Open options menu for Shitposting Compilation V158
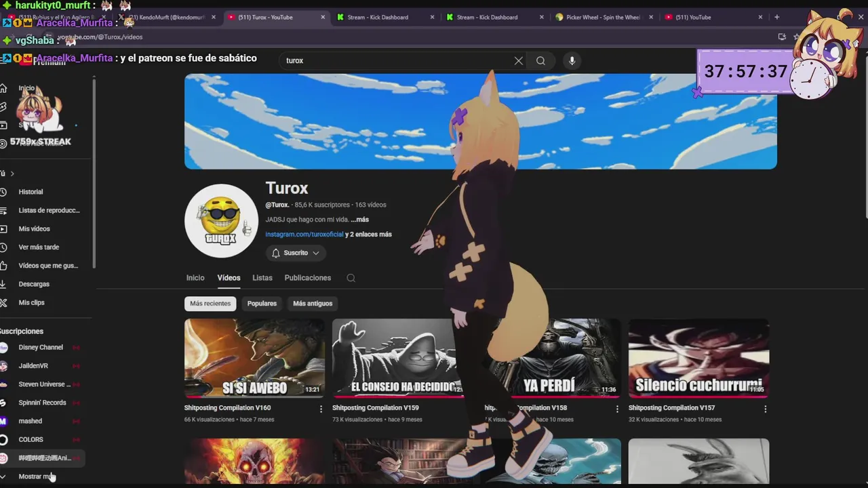 coord(617,409)
